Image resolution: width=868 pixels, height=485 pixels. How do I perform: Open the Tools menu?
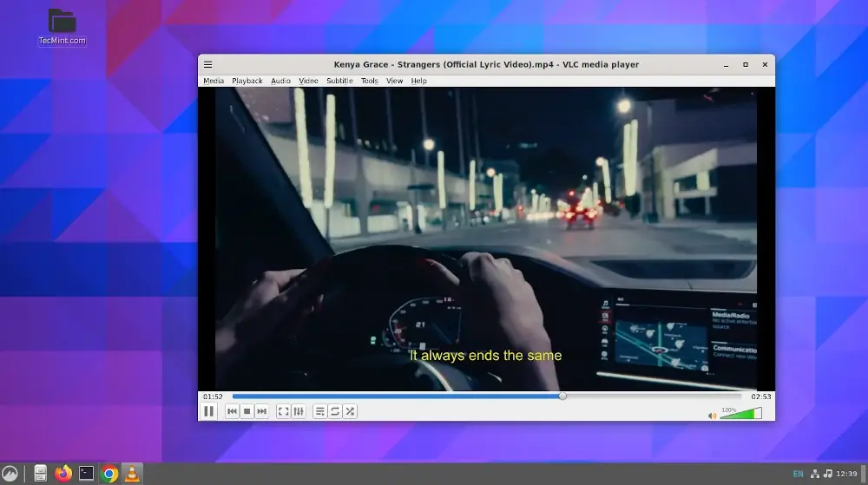click(369, 81)
